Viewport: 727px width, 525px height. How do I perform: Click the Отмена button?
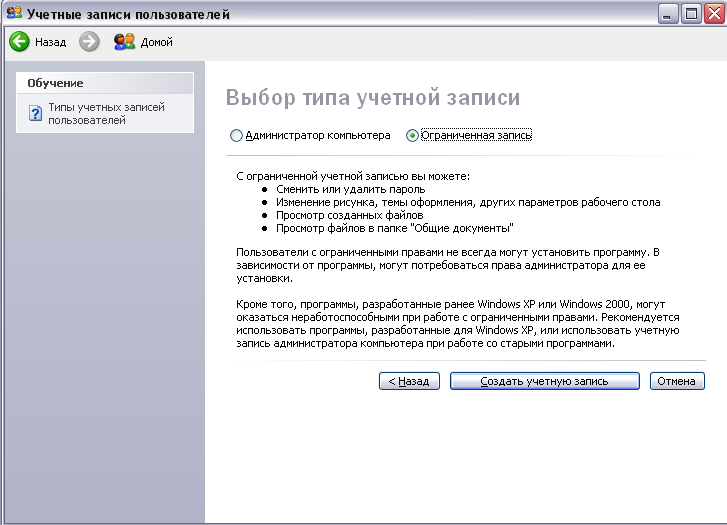tap(677, 381)
